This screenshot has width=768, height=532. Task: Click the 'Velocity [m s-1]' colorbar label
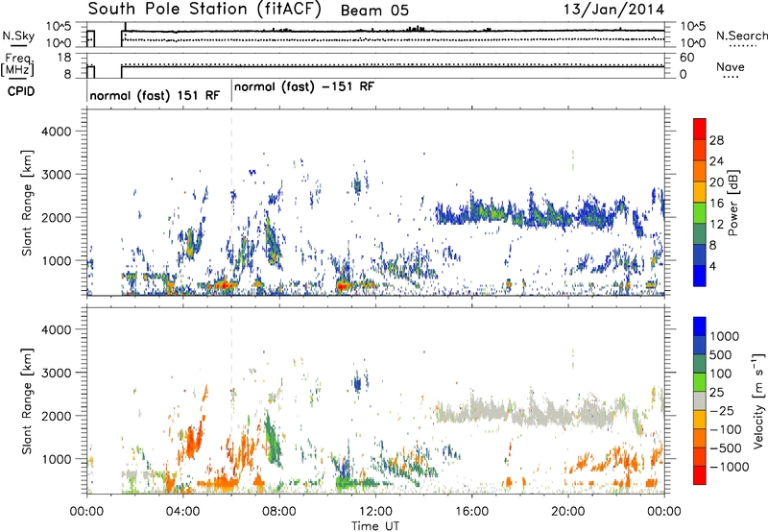758,400
